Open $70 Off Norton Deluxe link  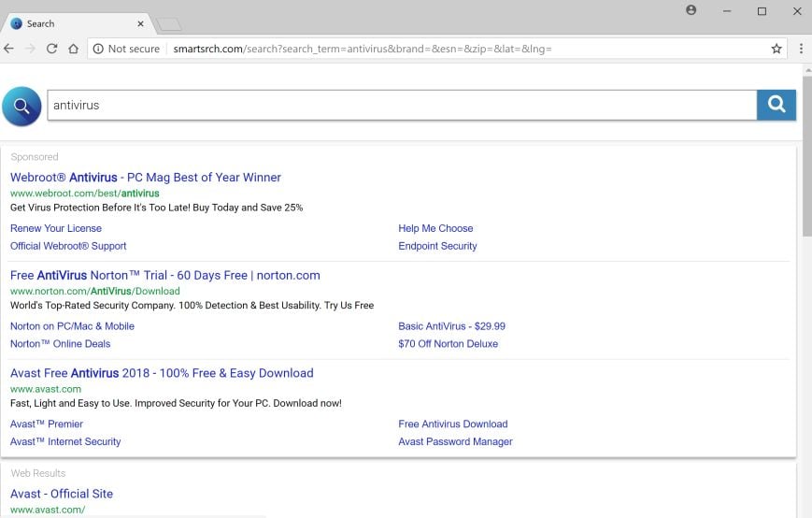448,344
